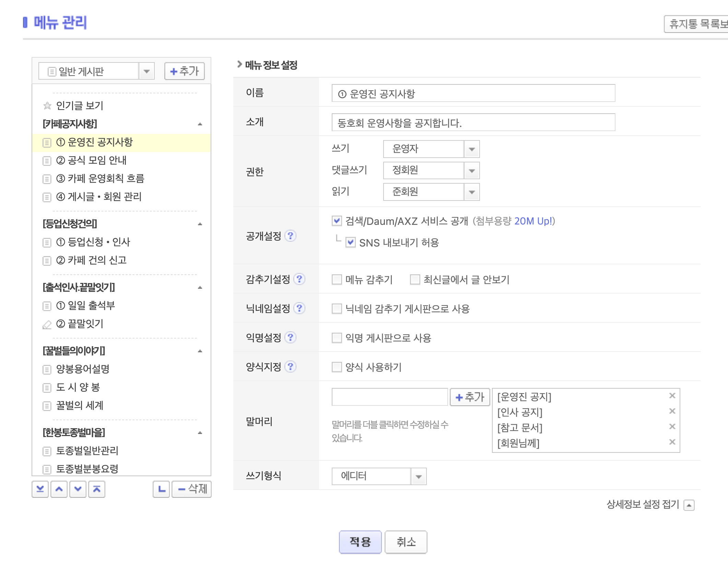The width and height of the screenshot is (728, 561).
Task: Uncheck SNS 내보내기 허용 checkbox
Action: click(x=350, y=242)
